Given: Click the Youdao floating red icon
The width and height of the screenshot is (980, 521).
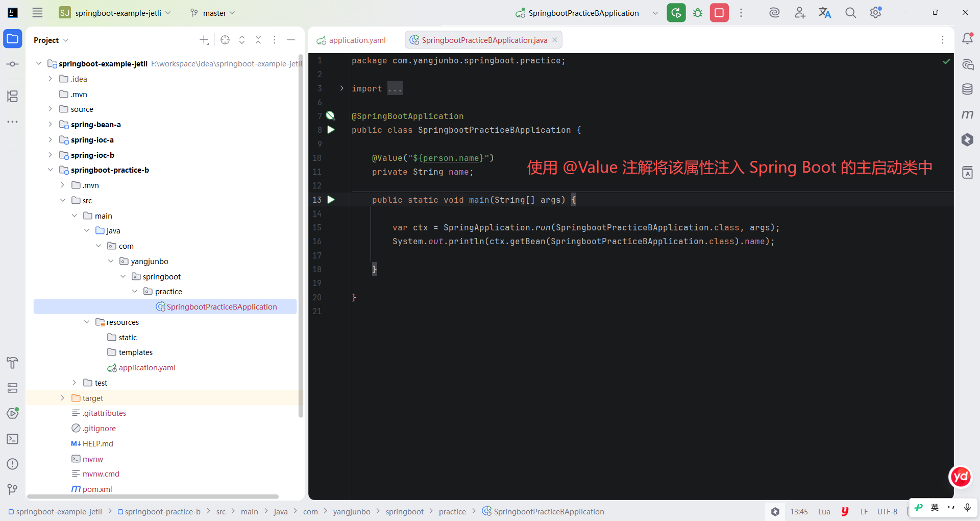Looking at the screenshot, I should pyautogui.click(x=961, y=477).
